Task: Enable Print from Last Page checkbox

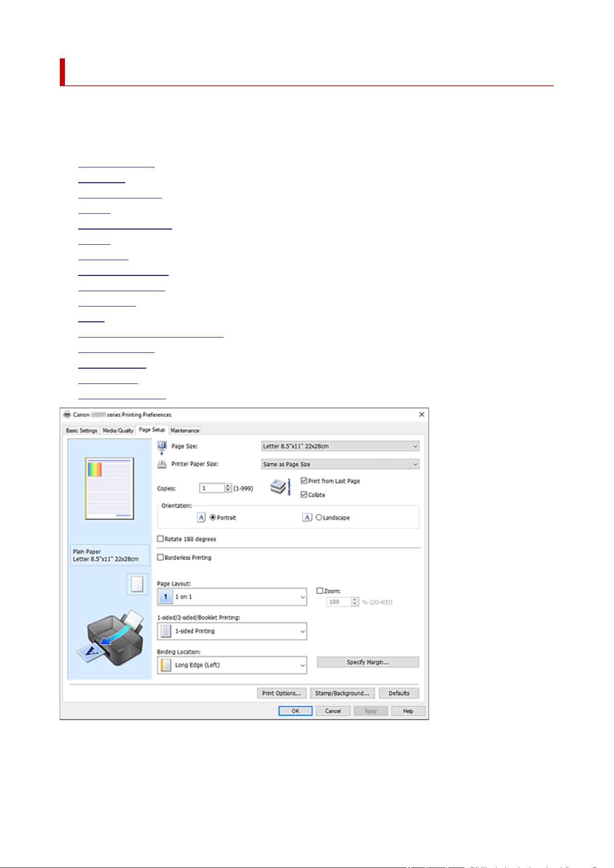Action: coord(304,481)
